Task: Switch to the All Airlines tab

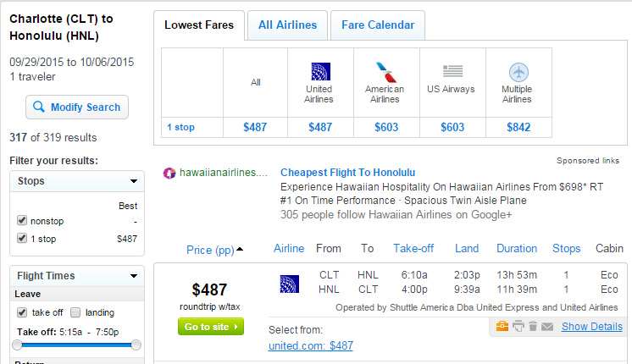Action: click(287, 25)
